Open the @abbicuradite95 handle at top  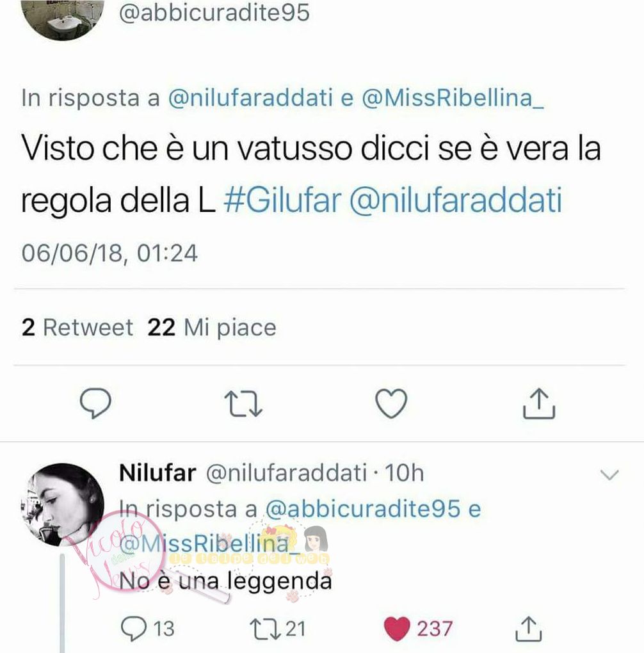(x=214, y=13)
